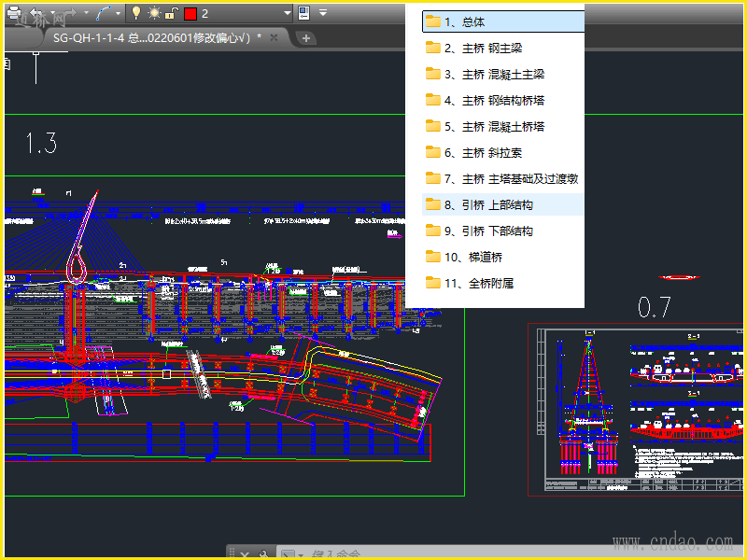The width and height of the screenshot is (747, 560).
Task: Grab the command line drag handle grip
Action: pyautogui.click(x=232, y=553)
